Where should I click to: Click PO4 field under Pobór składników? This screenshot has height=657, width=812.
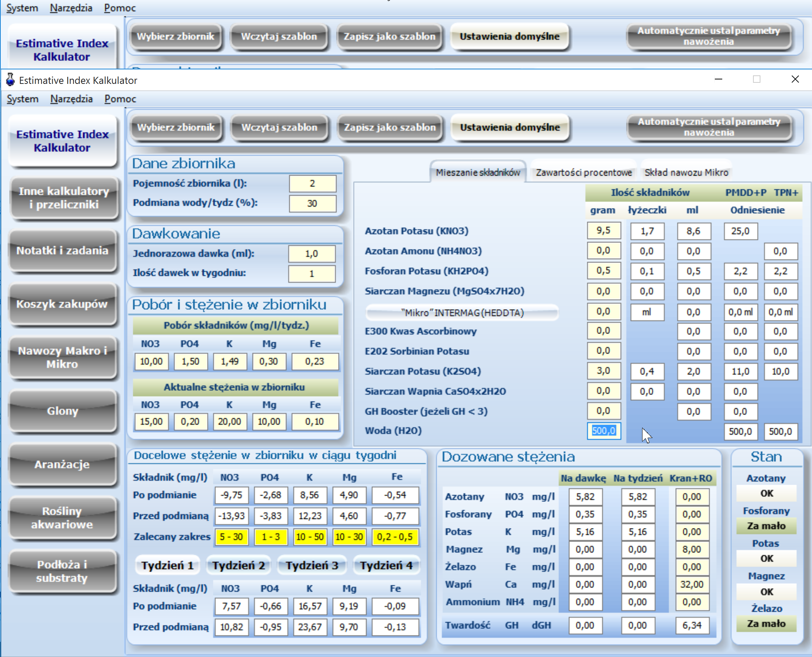tap(191, 362)
